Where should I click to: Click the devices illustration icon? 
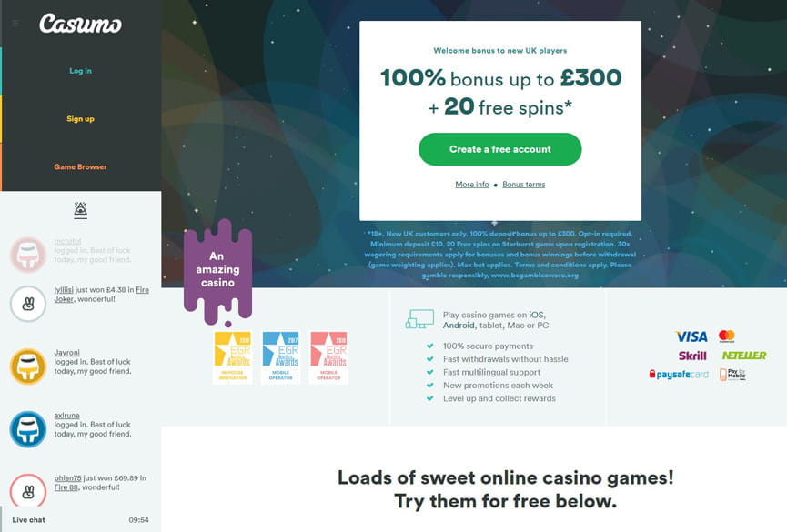pos(419,320)
